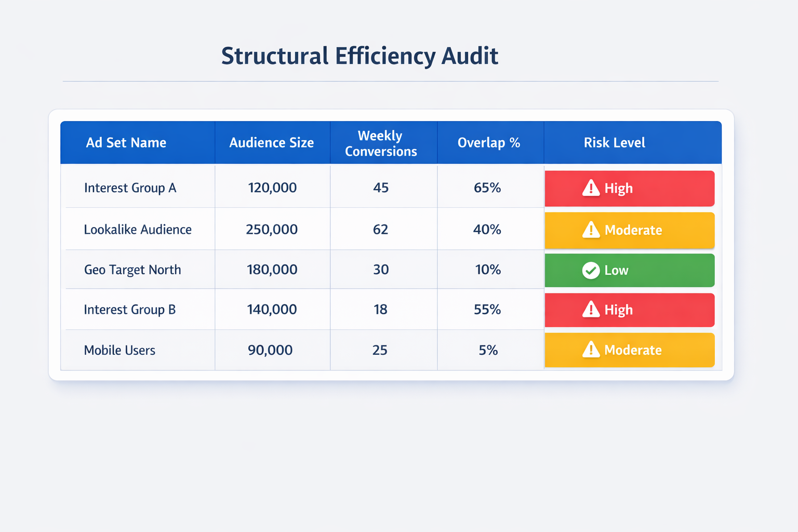Image resolution: width=798 pixels, height=532 pixels.
Task: Click the Ad Set Name column header
Action: point(126,142)
